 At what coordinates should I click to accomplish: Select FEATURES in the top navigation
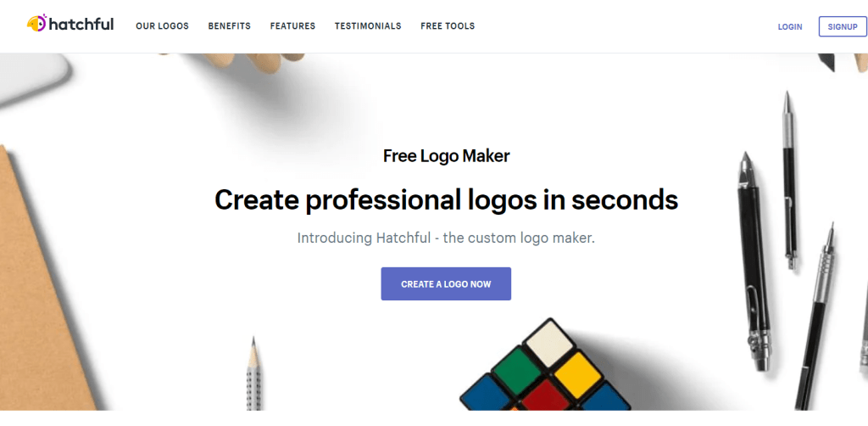(x=292, y=26)
